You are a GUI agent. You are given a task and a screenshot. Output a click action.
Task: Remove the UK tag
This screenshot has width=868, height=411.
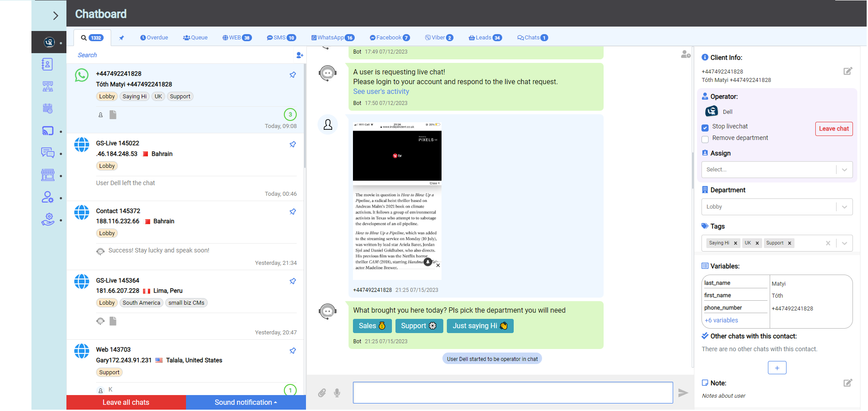click(x=757, y=243)
